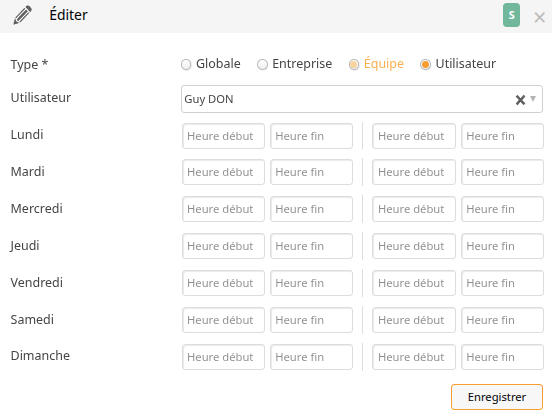Click the green S badge icon
Viewport: 552px width, 419px height.
(x=511, y=15)
